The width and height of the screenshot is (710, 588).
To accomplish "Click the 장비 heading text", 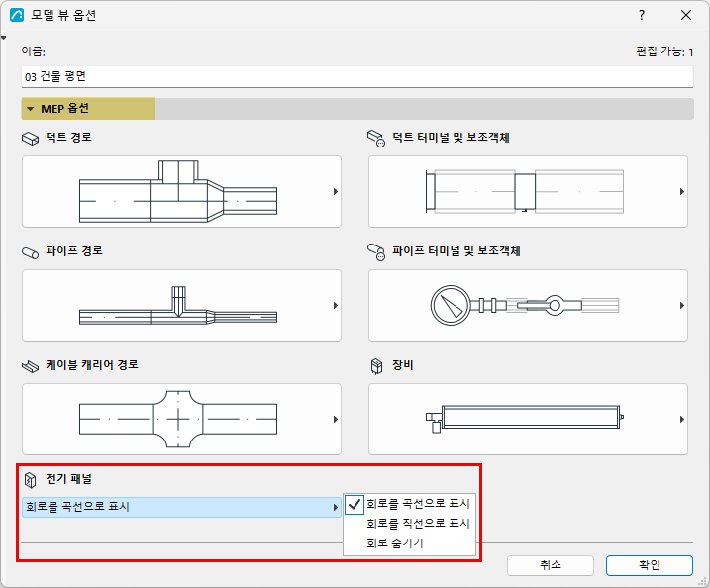I will [x=403, y=365].
